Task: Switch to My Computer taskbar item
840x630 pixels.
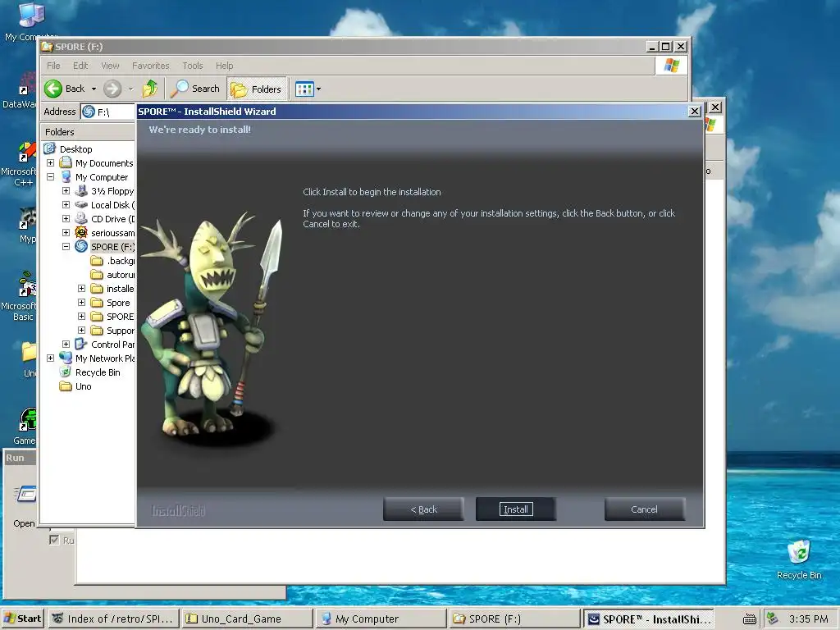Action: click(x=380, y=619)
